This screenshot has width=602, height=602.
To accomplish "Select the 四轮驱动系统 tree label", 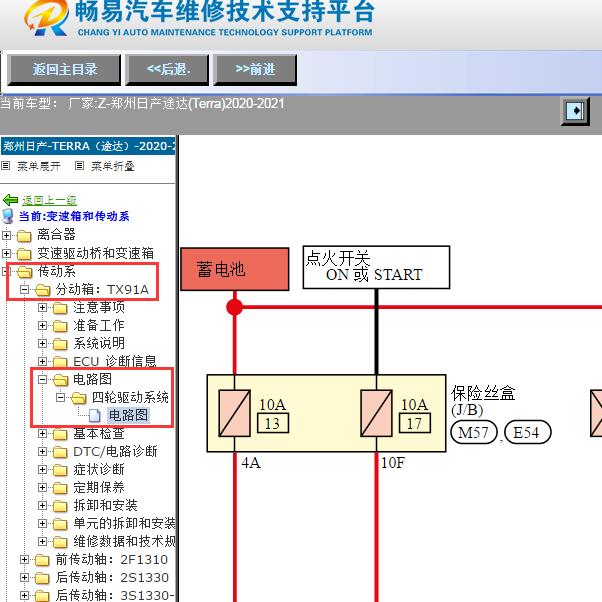I will (130, 397).
